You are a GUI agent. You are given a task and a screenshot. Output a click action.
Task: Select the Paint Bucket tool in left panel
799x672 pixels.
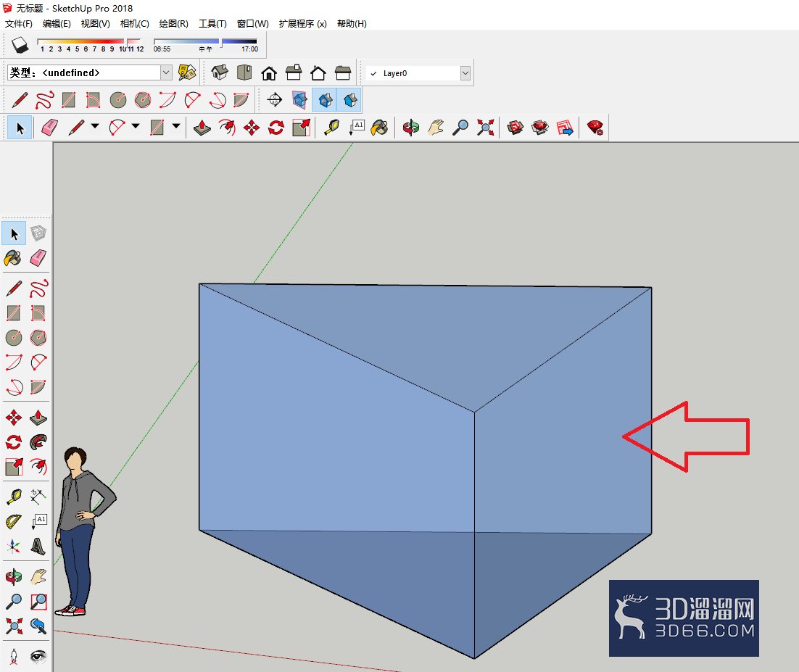coord(13,258)
